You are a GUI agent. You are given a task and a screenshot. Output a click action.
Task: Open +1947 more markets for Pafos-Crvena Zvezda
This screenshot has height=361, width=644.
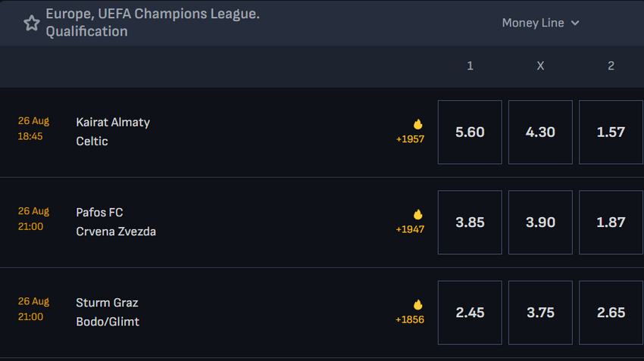point(410,229)
